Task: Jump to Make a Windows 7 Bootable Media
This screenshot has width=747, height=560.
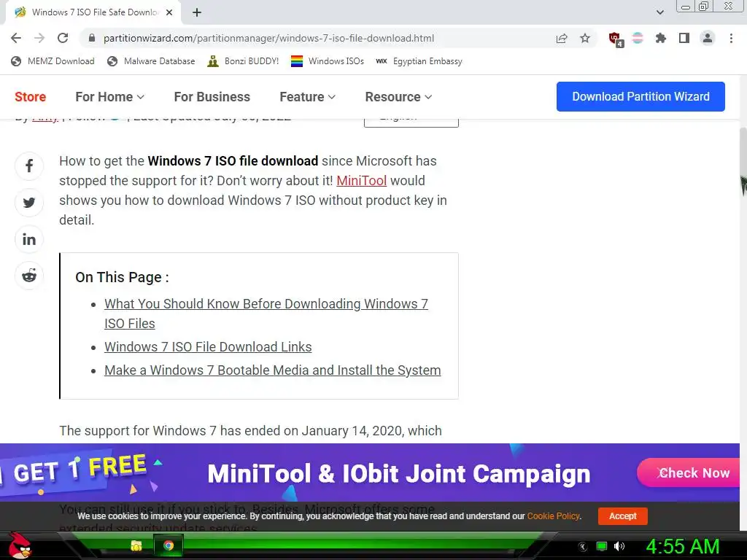Action: point(273,370)
